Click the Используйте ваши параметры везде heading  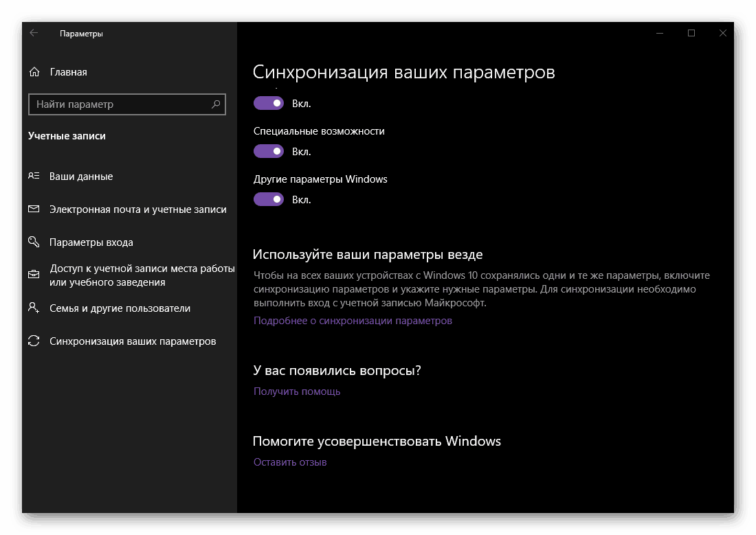click(x=368, y=255)
